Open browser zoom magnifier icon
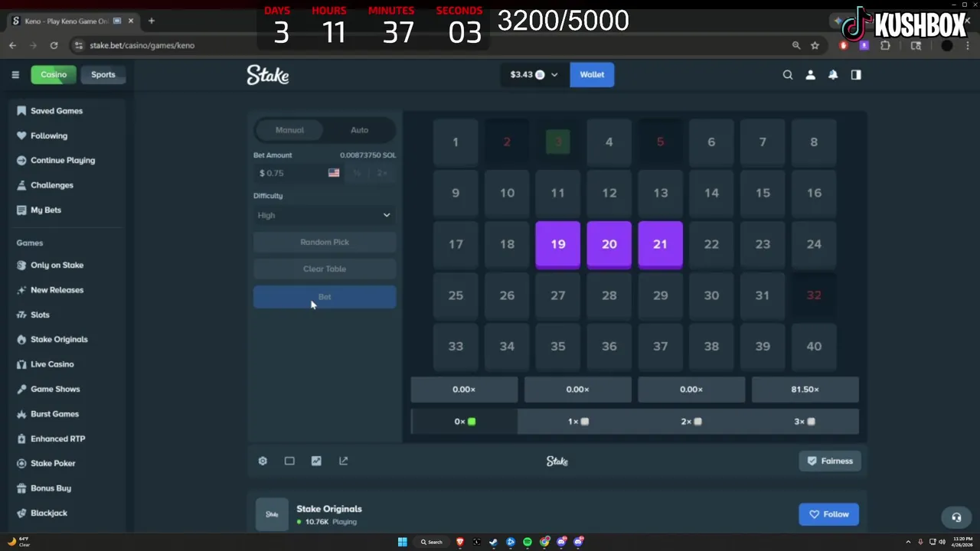The height and width of the screenshot is (551, 980). click(796, 45)
